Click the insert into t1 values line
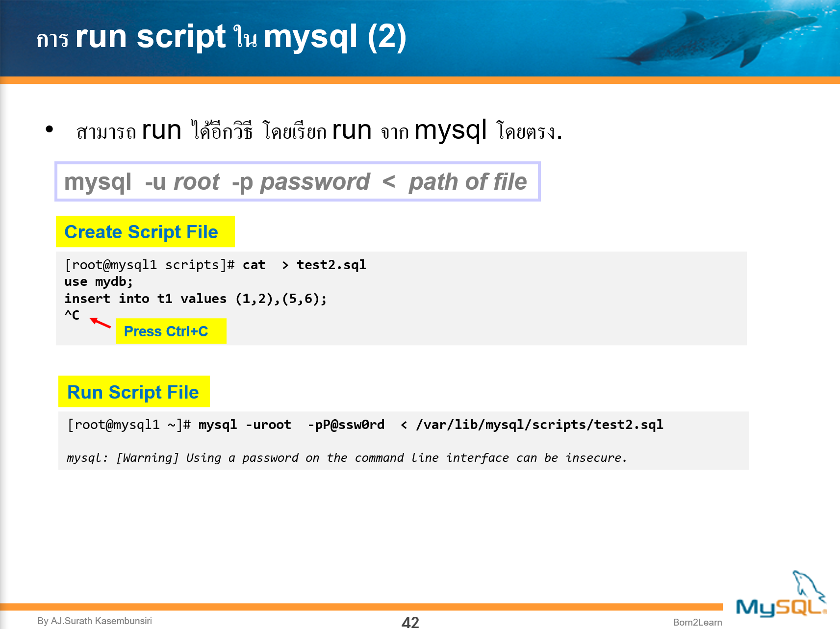The width and height of the screenshot is (840, 629). (x=195, y=298)
